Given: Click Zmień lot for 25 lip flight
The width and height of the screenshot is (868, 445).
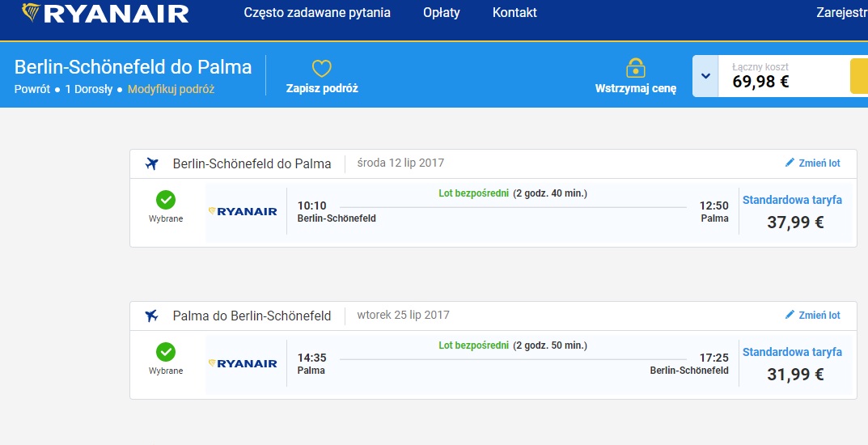Looking at the screenshot, I should pyautogui.click(x=819, y=316).
